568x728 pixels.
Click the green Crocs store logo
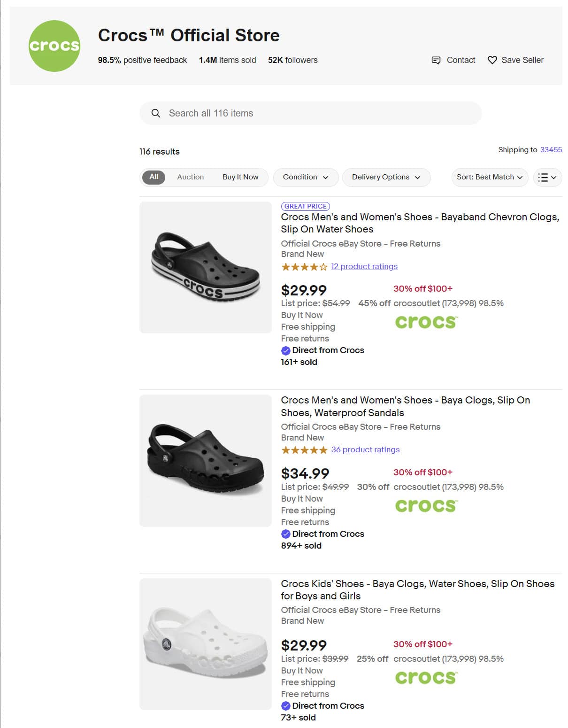(x=54, y=46)
